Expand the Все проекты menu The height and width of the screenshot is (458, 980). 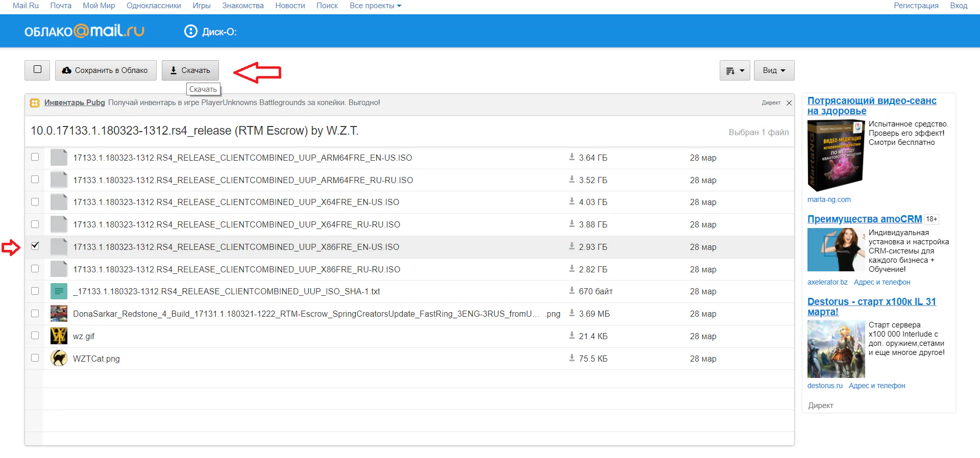point(375,6)
